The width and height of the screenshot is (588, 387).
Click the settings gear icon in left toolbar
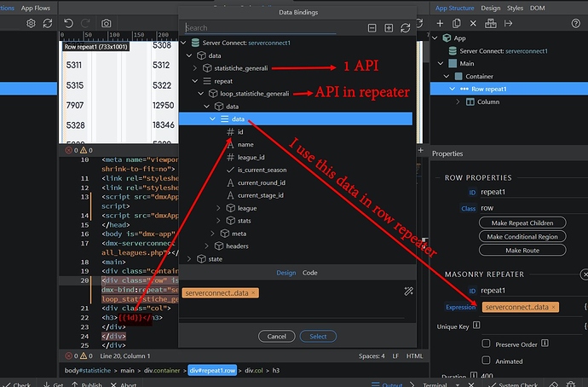[31, 23]
